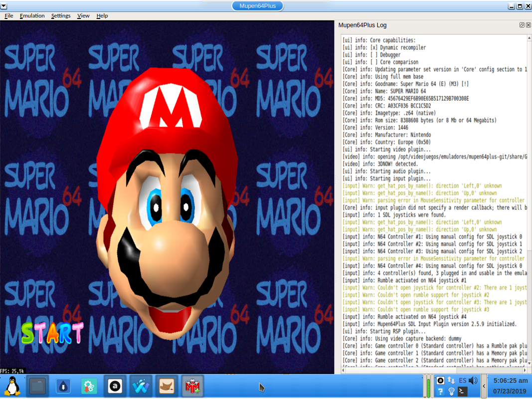Click log line 'Starting audio plugin...'
This screenshot has width=532, height=399.
[x=386, y=171]
